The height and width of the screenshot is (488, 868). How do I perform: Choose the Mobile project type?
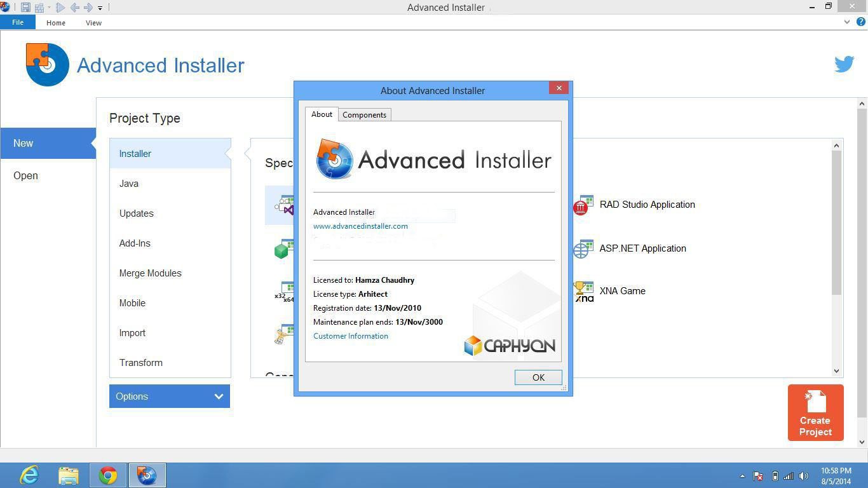(x=170, y=302)
